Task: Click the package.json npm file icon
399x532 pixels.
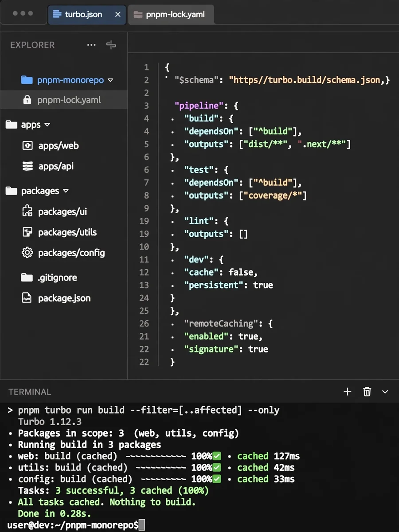Action: point(27,298)
